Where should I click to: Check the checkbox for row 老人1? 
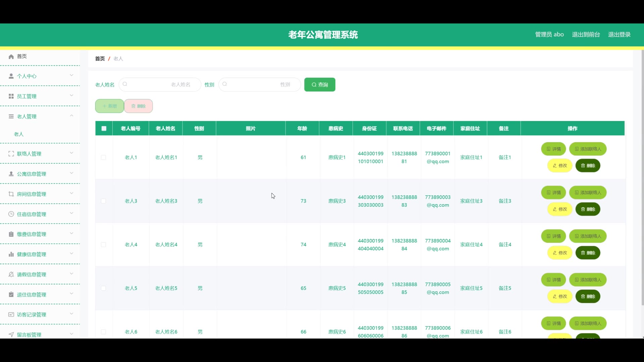coord(103,157)
